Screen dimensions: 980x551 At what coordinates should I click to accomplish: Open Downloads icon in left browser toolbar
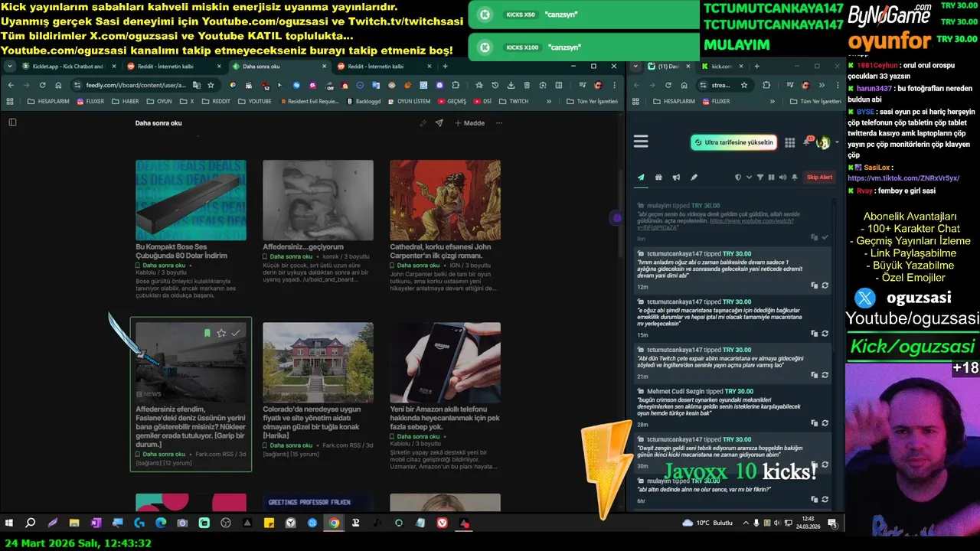[x=511, y=85]
